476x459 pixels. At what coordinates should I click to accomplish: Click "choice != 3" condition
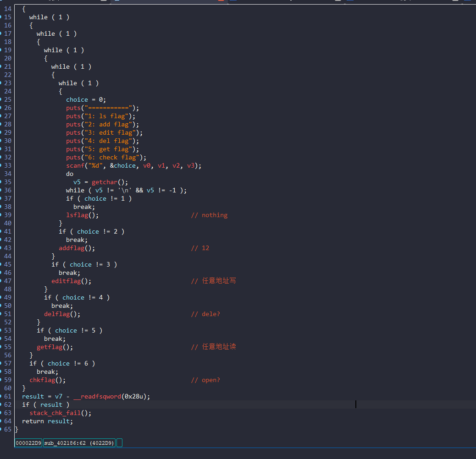[90, 265]
